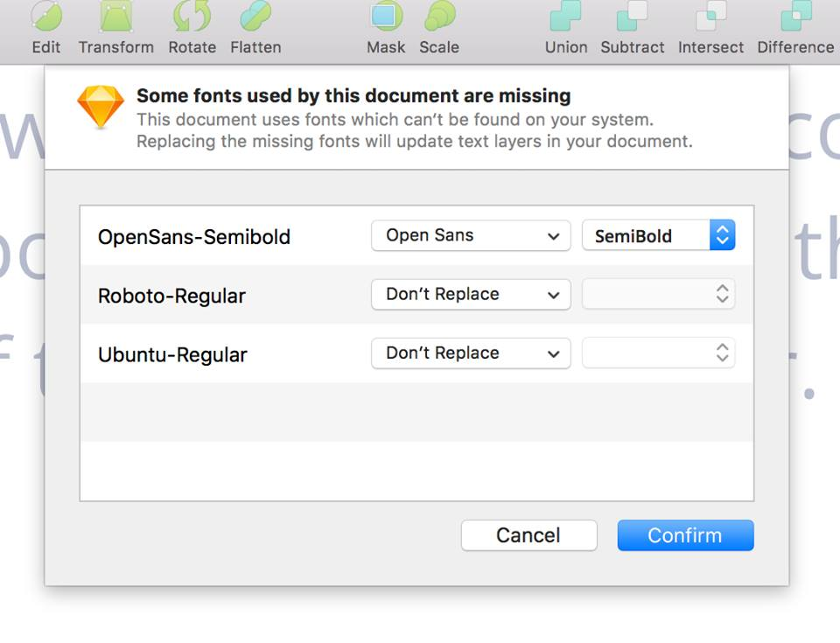Image resolution: width=840 pixels, height=643 pixels.
Task: Perform a Union boolean operation
Action: pyautogui.click(x=566, y=16)
